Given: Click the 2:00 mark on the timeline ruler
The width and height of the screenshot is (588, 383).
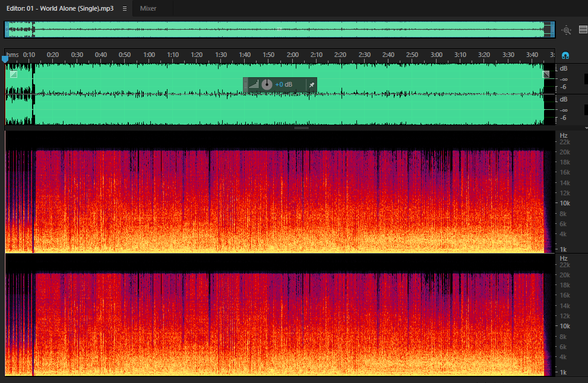Looking at the screenshot, I should (x=292, y=55).
